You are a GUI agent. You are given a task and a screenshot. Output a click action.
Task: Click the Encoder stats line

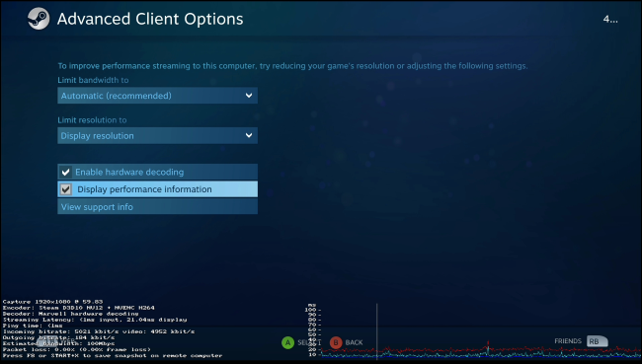click(x=79, y=308)
